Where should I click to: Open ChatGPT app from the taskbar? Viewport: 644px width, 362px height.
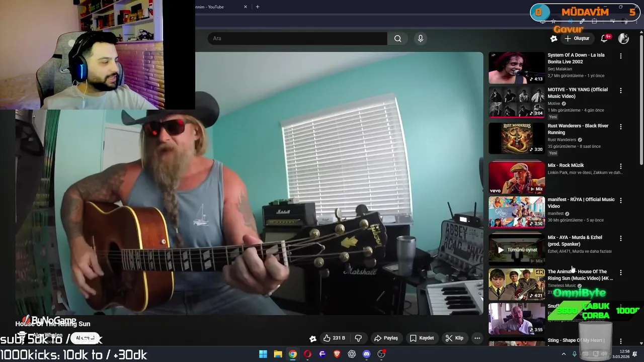pyautogui.click(x=352, y=354)
